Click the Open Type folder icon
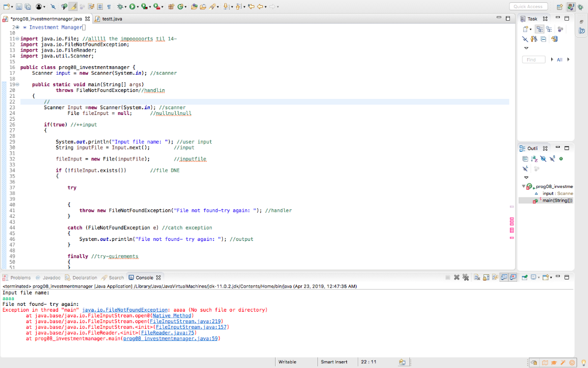The height and width of the screenshot is (368, 588). click(x=194, y=7)
